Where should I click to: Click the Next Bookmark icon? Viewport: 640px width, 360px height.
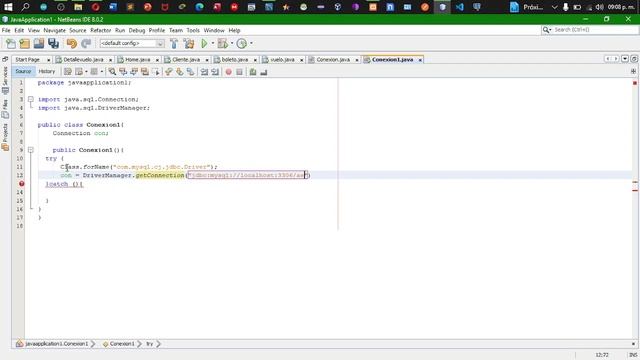(180, 72)
